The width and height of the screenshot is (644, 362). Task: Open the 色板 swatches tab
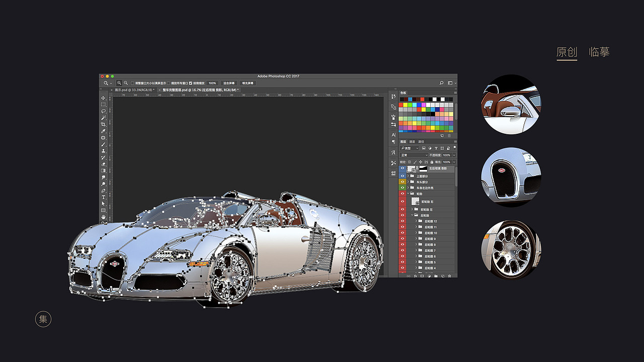403,93
